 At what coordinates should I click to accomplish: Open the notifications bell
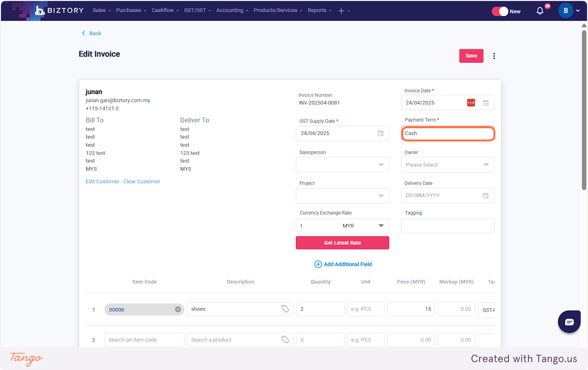click(540, 11)
